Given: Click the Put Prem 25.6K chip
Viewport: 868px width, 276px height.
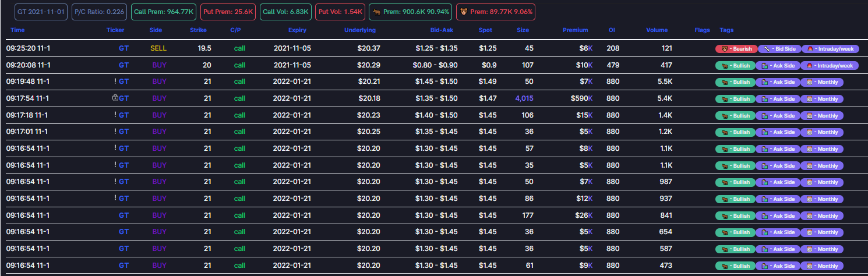Looking at the screenshot, I should (x=228, y=12).
